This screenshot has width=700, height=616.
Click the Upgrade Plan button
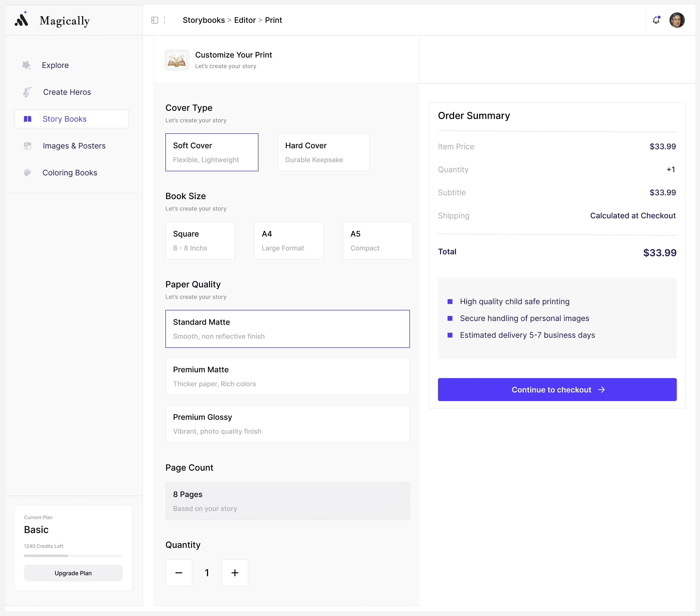click(x=73, y=573)
